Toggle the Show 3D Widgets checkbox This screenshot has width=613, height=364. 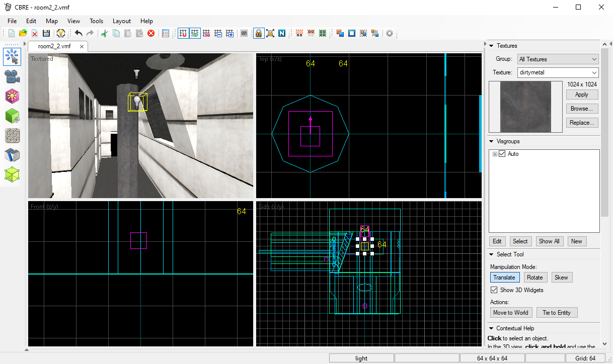494,290
